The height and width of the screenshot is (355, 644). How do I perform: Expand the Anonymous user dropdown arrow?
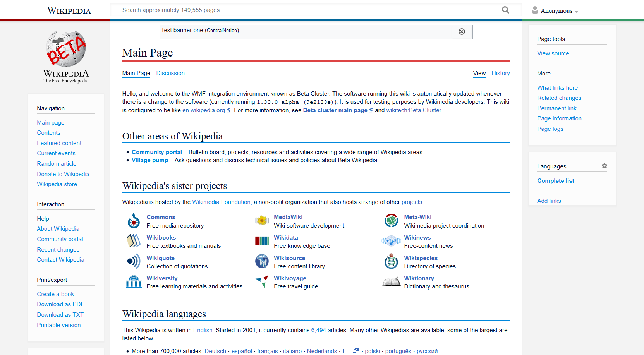pos(576,12)
